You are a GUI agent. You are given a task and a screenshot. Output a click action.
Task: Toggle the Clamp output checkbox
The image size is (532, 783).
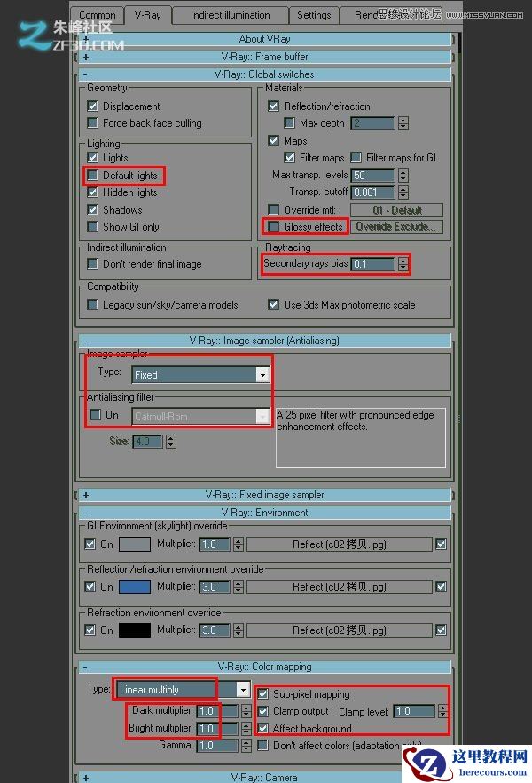point(262,711)
